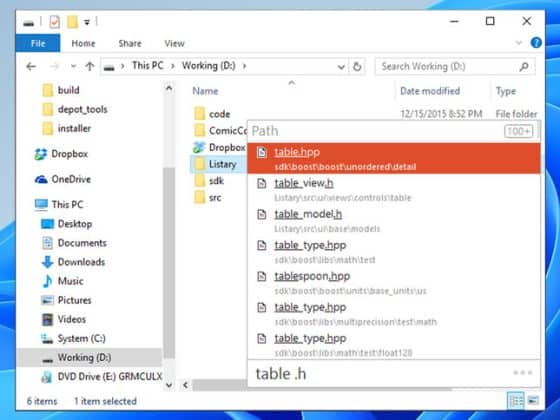This screenshot has width=560, height=420.
Task: Open Help with the question mark icon
Action: pyautogui.click(x=536, y=43)
